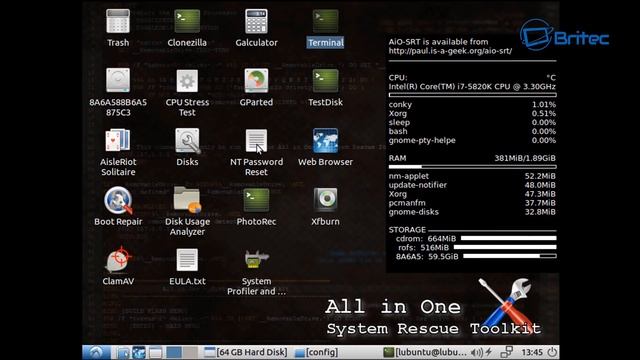Click the rofs 516MiB storage line
The height and width of the screenshot is (360, 640).
[477, 248]
